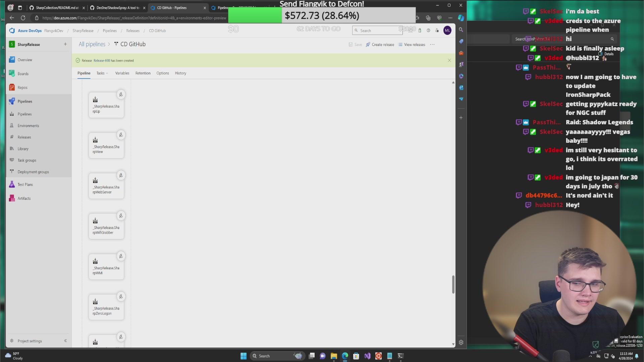Open the Release-698 link in notification
The image size is (644, 362).
(x=102, y=61)
